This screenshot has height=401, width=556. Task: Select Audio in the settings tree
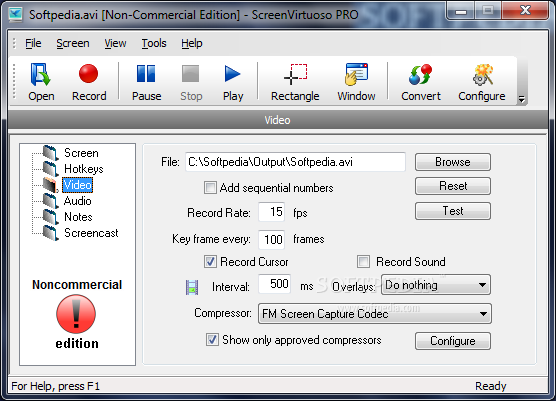(x=78, y=201)
